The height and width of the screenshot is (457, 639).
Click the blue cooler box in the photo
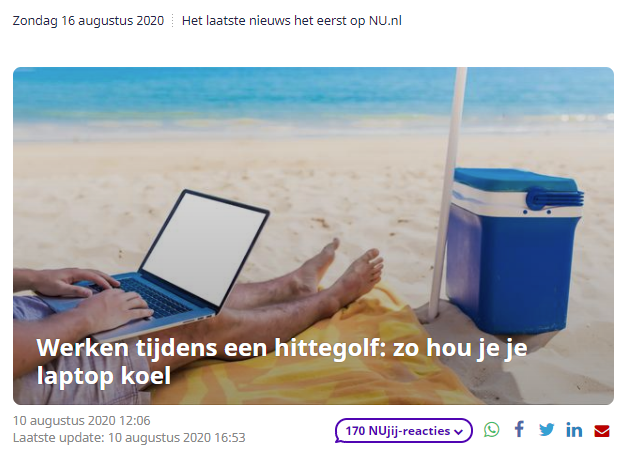[x=514, y=251]
